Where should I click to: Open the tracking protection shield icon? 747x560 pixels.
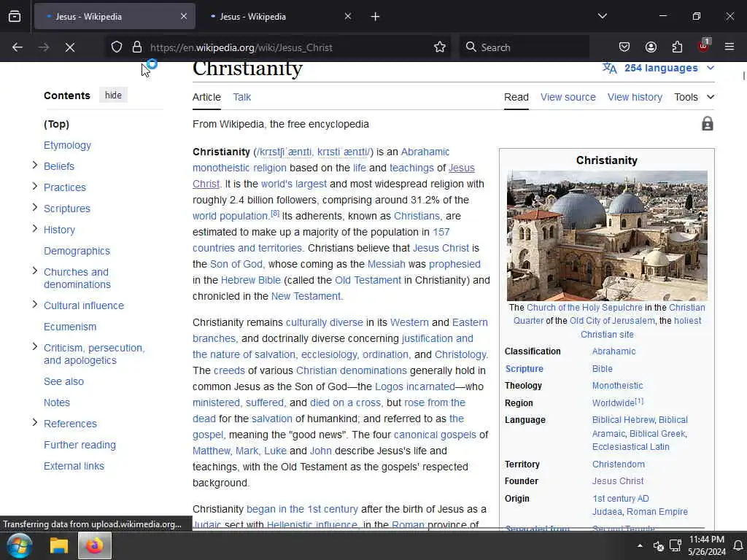pyautogui.click(x=117, y=47)
